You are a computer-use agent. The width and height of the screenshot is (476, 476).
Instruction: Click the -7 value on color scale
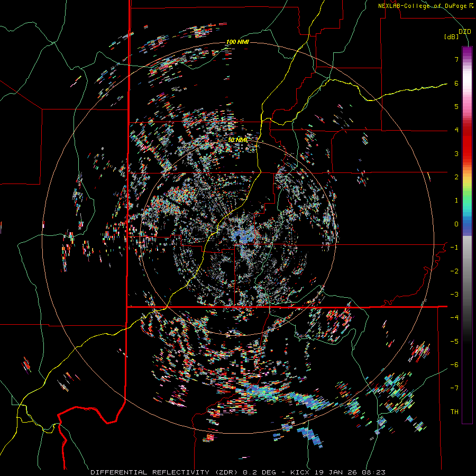[x=454, y=388]
